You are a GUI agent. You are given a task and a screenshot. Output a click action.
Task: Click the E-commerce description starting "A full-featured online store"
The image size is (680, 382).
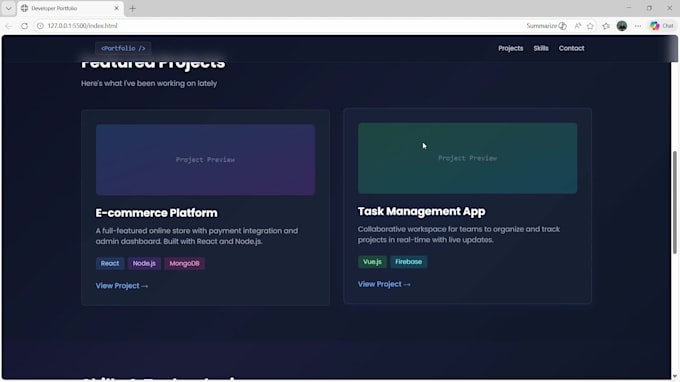(x=197, y=236)
